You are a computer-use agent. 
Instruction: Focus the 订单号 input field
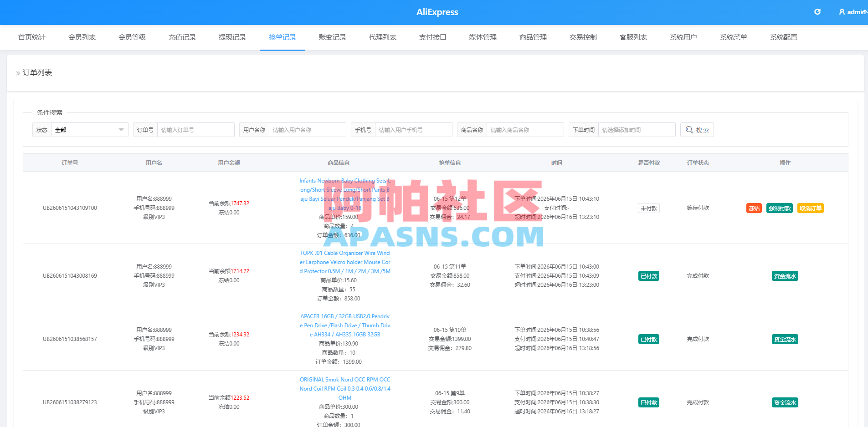pyautogui.click(x=195, y=130)
